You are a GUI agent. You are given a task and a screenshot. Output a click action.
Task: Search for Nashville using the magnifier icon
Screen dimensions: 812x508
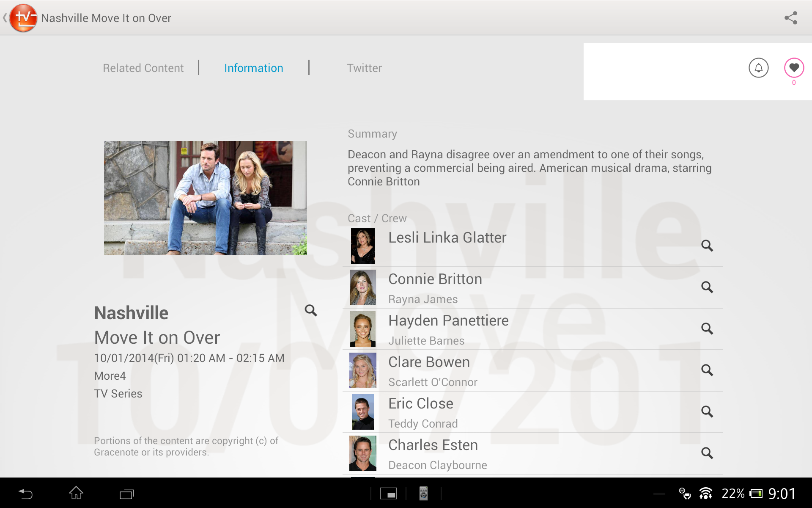(311, 310)
